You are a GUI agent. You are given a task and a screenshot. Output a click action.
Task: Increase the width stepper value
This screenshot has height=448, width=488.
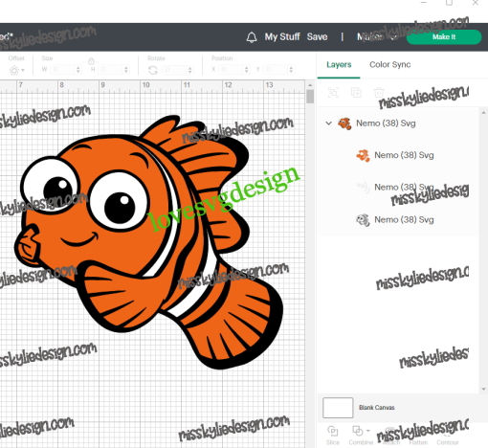(78, 67)
